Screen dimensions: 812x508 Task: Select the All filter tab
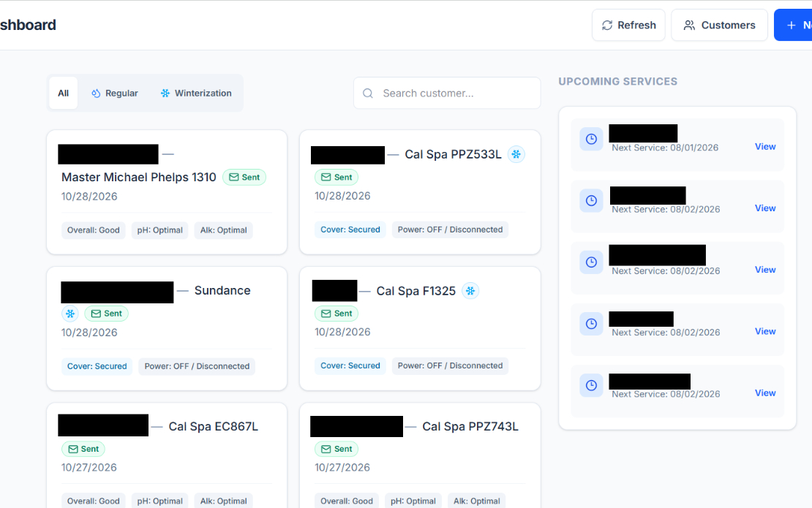63,93
